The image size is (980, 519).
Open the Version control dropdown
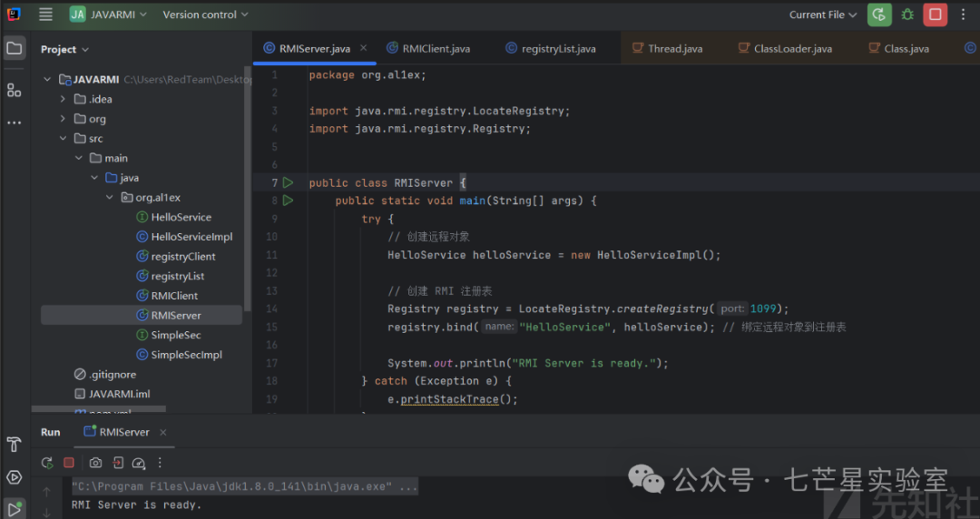[x=205, y=15]
